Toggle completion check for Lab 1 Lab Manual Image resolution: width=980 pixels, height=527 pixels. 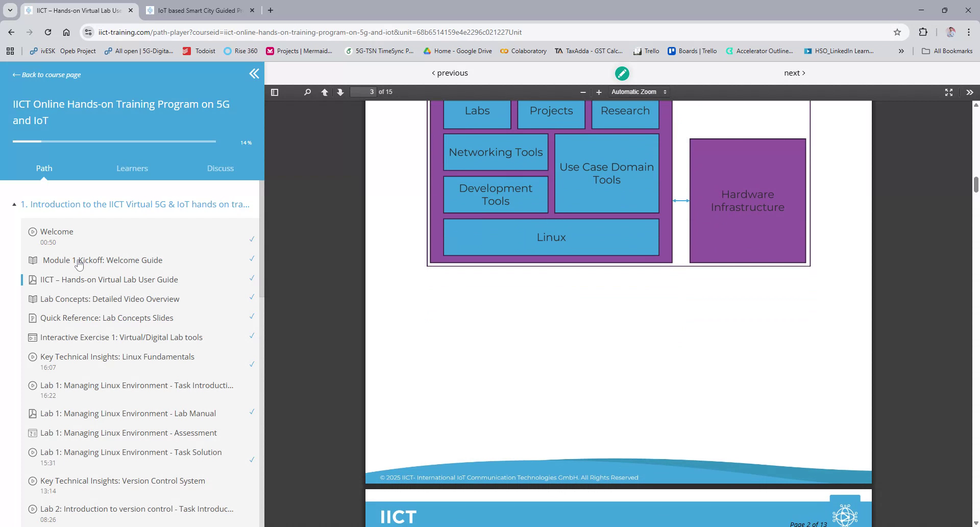252,412
